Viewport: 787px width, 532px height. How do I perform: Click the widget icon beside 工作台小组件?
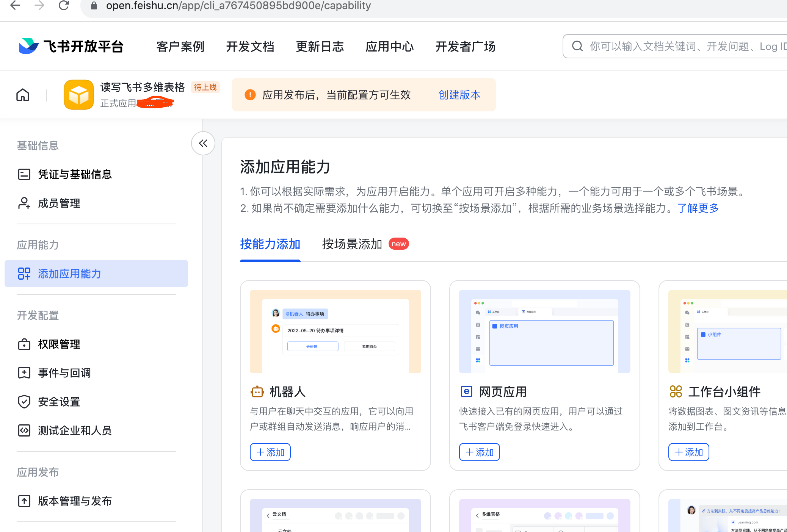pyautogui.click(x=676, y=392)
